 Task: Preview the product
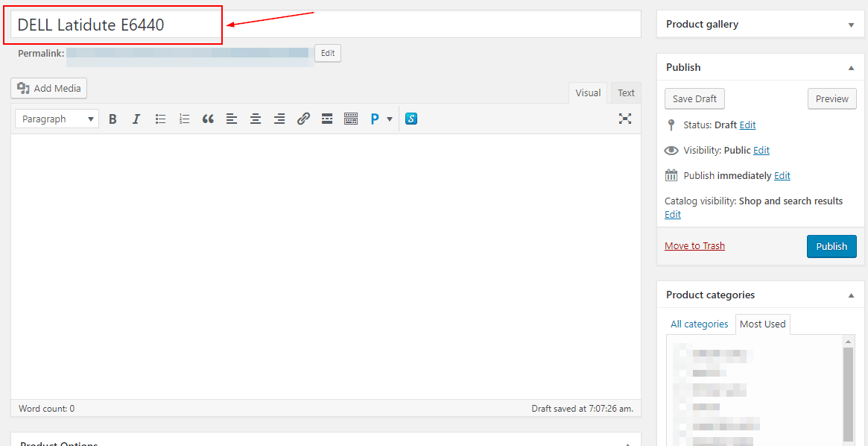pyautogui.click(x=832, y=98)
